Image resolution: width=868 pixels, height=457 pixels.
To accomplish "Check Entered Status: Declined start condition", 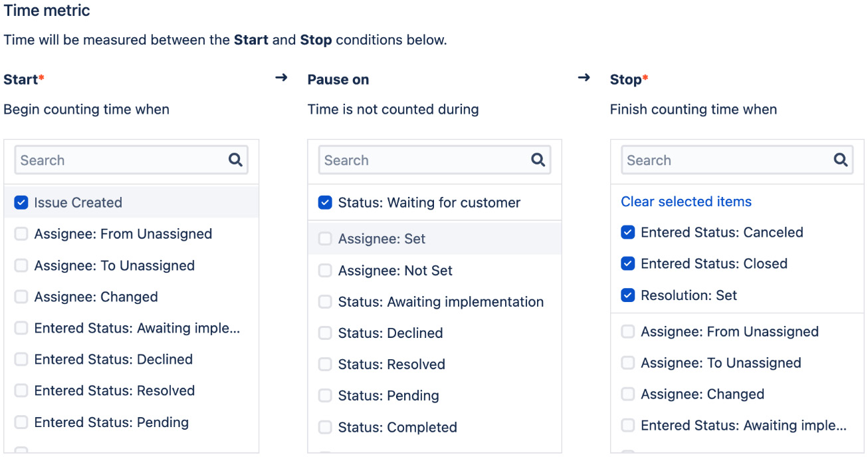I will click(21, 359).
